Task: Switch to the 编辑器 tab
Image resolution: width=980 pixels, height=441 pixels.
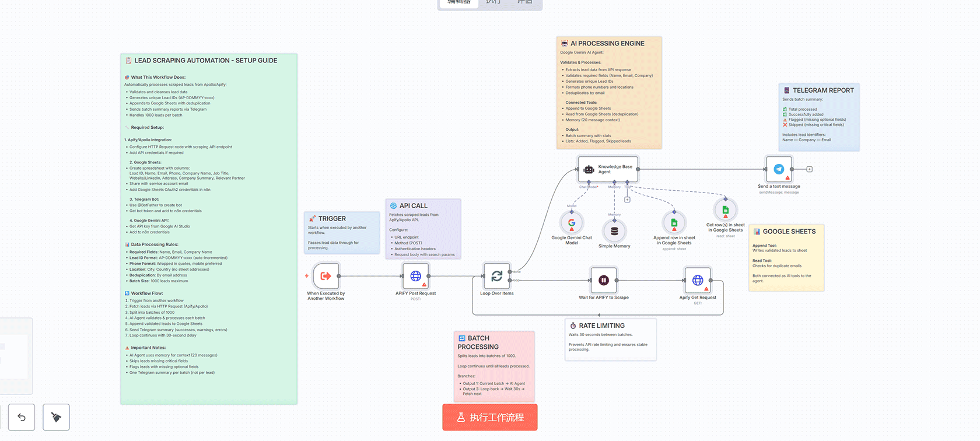Action: click(459, 2)
